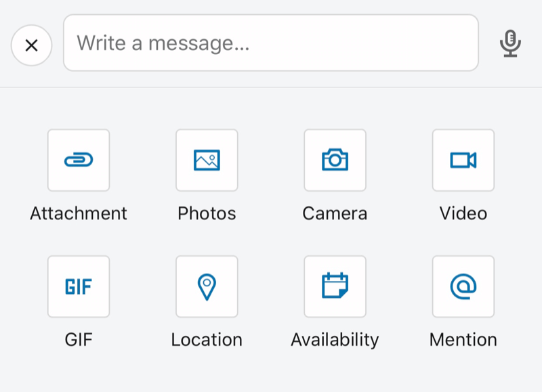Open the Camera icon
Viewport: 542px width, 392px height.
pos(335,160)
